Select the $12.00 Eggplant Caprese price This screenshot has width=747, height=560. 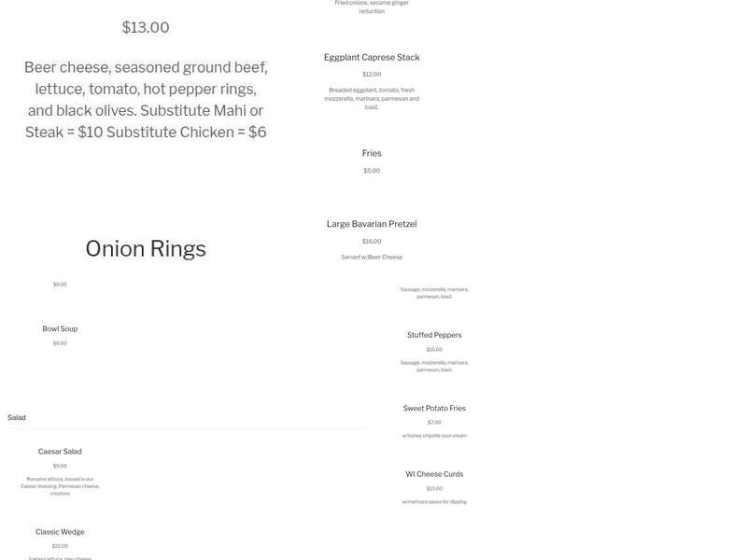pyautogui.click(x=372, y=75)
